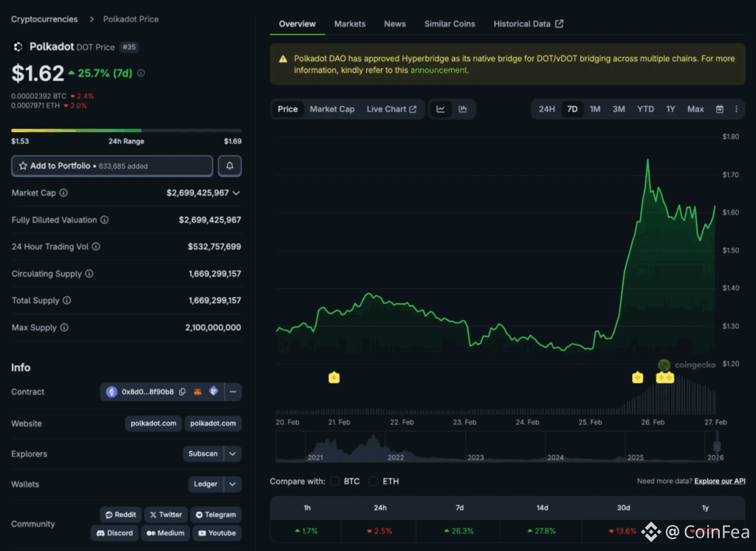Click the yellow event marker near 21. Feb
Screen dimensions: 756x551
334,378
